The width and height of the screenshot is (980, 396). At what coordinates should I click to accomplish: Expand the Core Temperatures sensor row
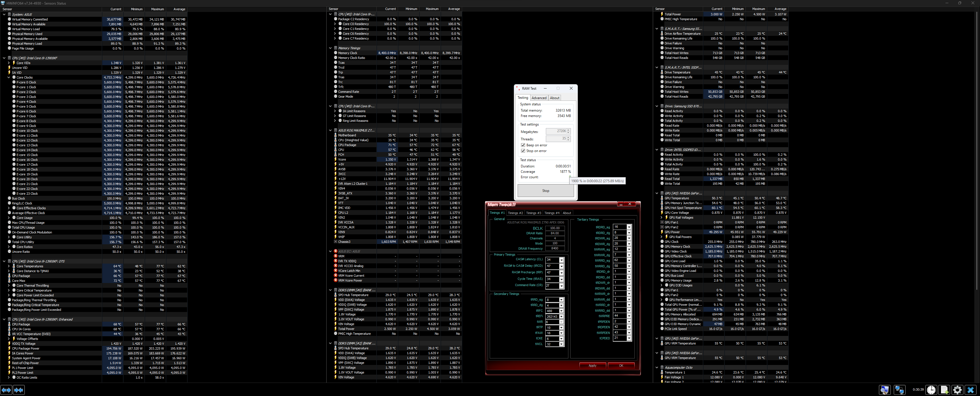coord(9,266)
